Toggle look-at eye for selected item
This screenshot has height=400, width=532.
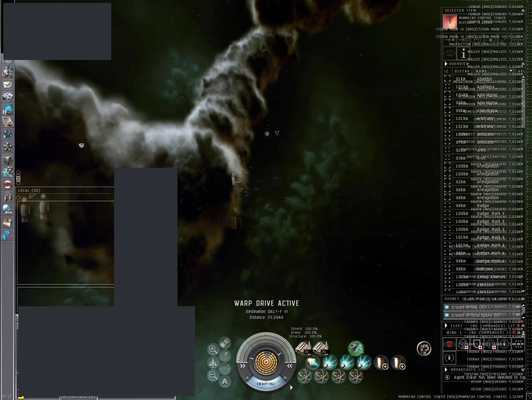pos(449,53)
